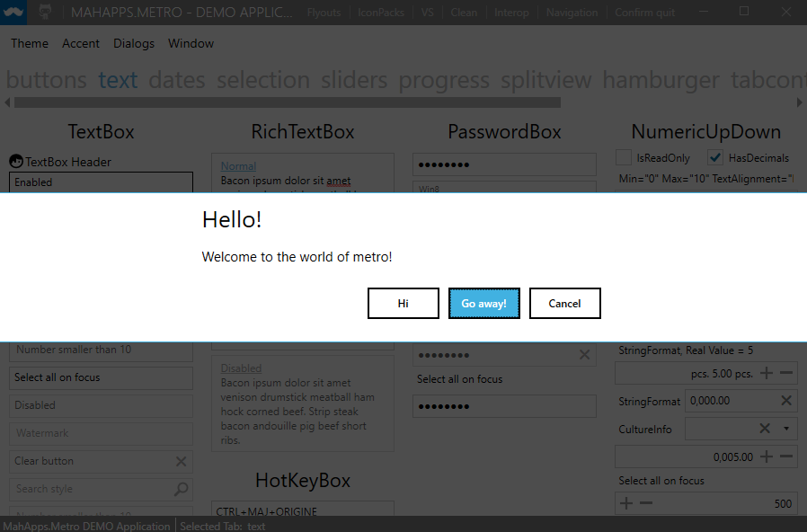
Task: Click the minus icon beside pcs. 5.00 pcs.
Action: [x=784, y=373]
